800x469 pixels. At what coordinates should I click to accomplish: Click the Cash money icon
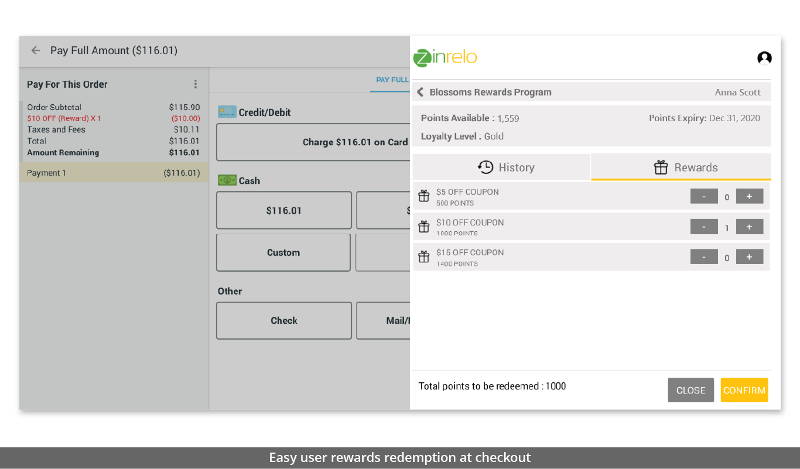point(227,180)
